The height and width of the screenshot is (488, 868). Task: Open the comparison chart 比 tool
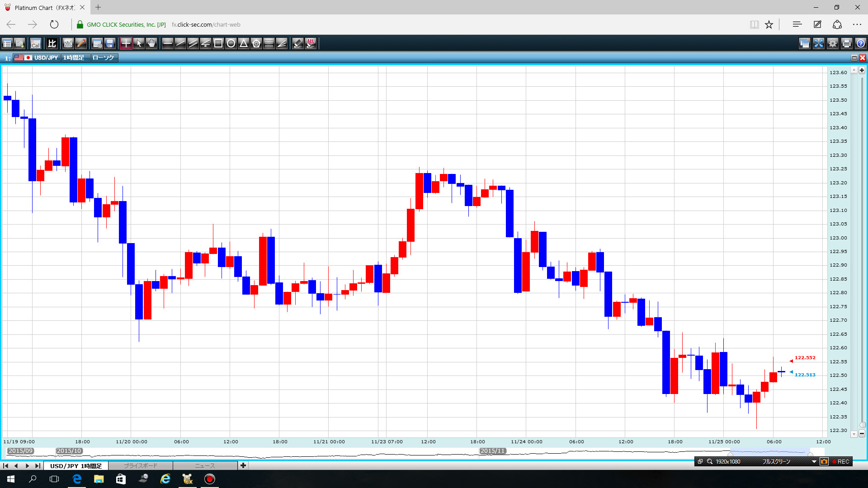coord(52,43)
